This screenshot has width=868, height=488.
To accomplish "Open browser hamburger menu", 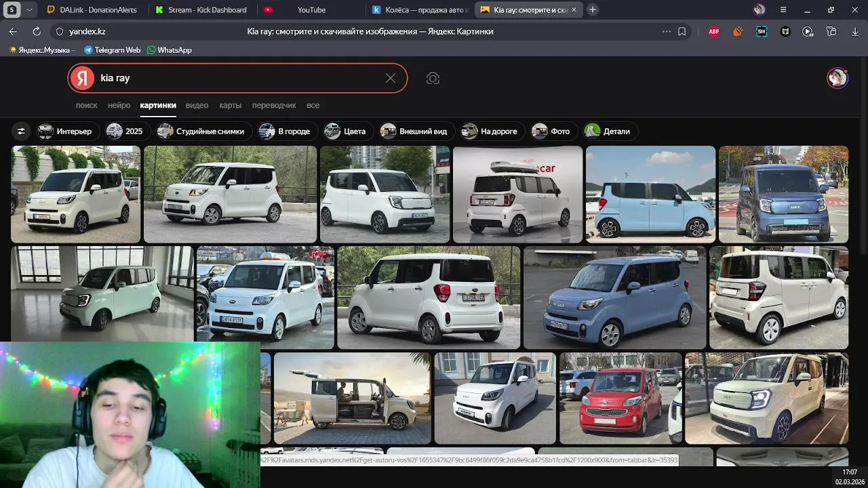I will (x=783, y=9).
